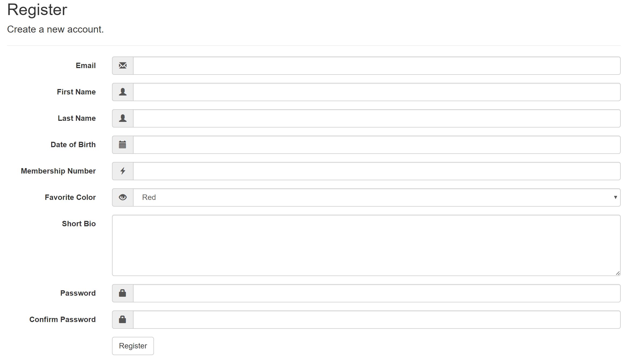Grab the Short Bio textarea resize handle
This screenshot has height=364, width=635.
(618, 273)
